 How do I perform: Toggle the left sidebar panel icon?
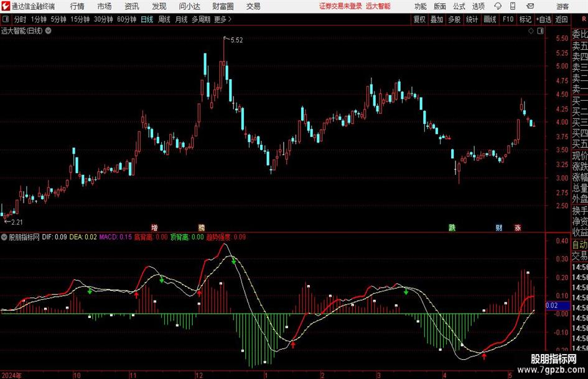point(6,19)
